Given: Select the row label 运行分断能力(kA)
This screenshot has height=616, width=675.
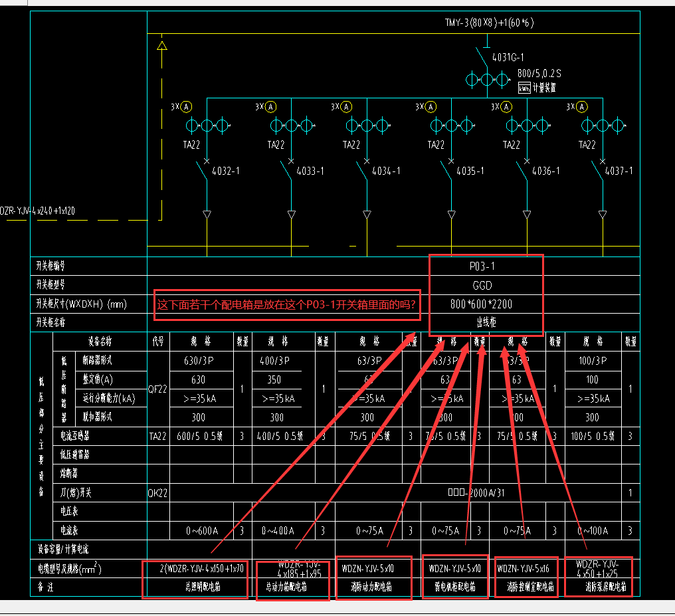Looking at the screenshot, I should (x=109, y=398).
